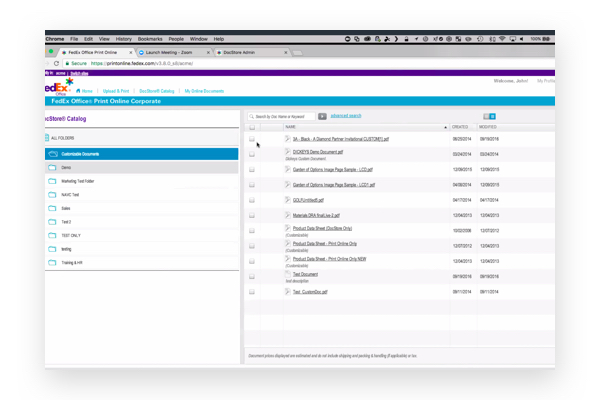Screen dimensions: 600x400
Task: Click the FedEx Office logo
Action: pos(56,89)
